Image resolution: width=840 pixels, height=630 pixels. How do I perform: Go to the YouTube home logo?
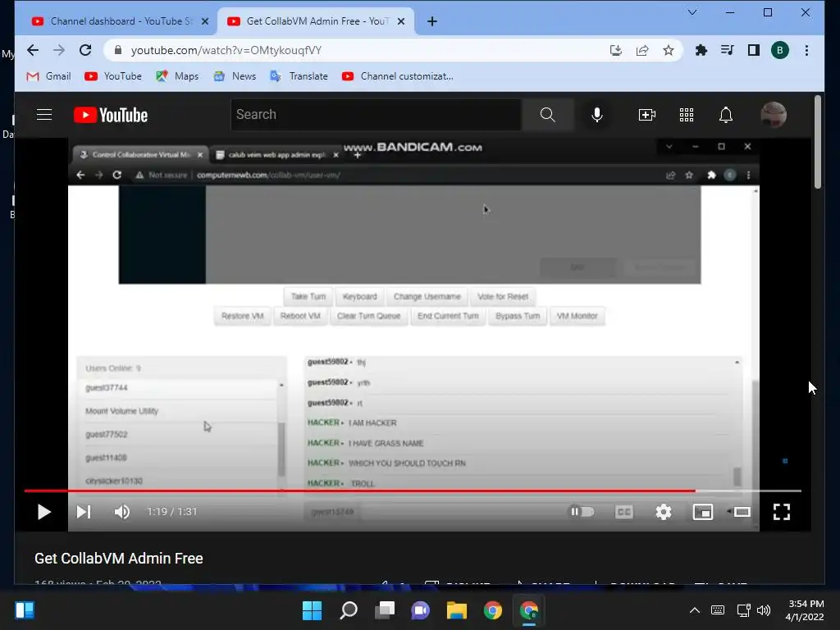(111, 115)
